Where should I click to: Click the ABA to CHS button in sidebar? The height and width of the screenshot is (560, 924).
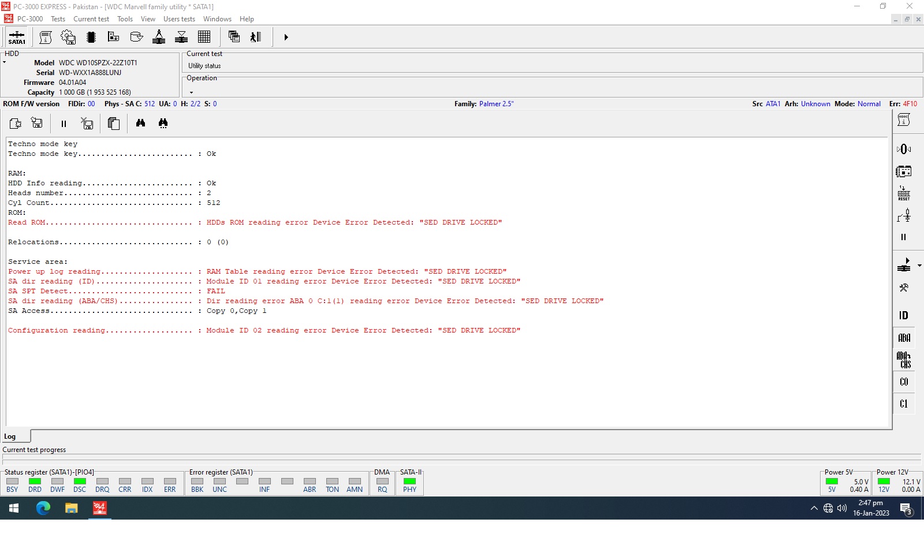click(x=904, y=360)
